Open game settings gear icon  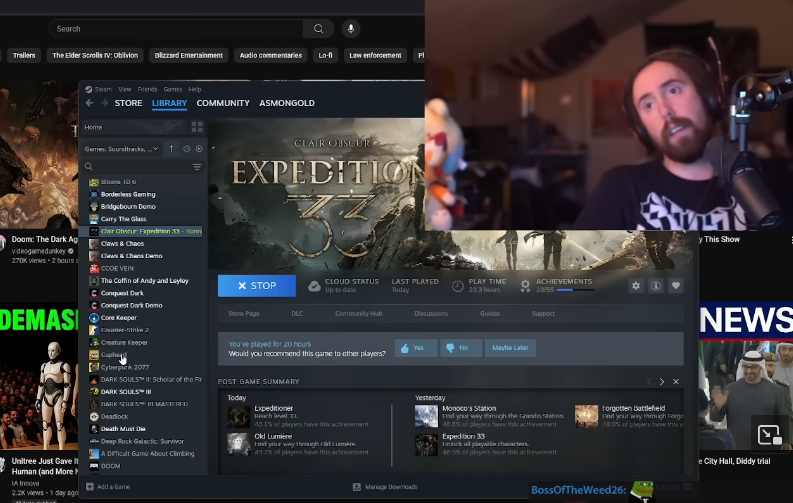pyautogui.click(x=636, y=286)
